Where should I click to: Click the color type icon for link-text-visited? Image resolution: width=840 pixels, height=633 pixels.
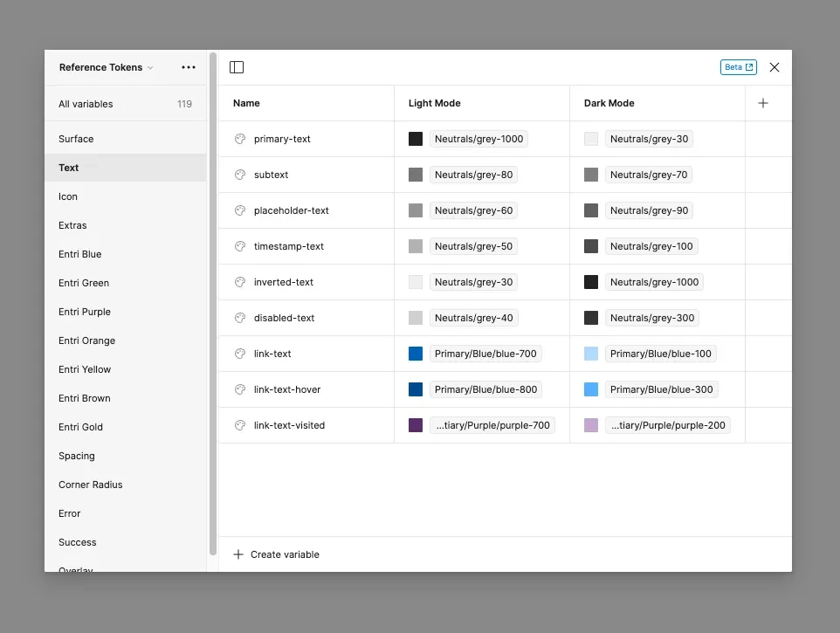pos(240,425)
